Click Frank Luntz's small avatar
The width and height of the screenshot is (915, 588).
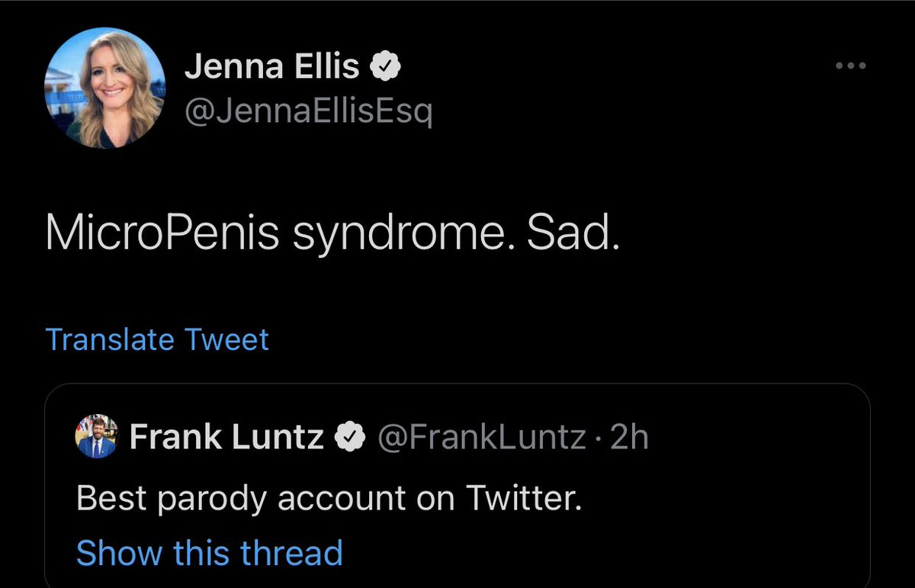[x=96, y=437]
